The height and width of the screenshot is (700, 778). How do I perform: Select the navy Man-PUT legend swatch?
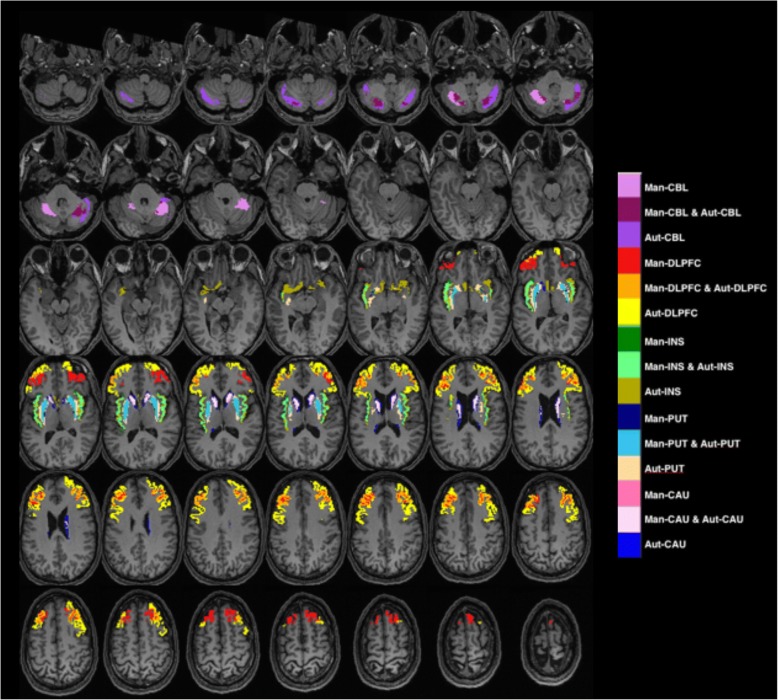click(629, 417)
